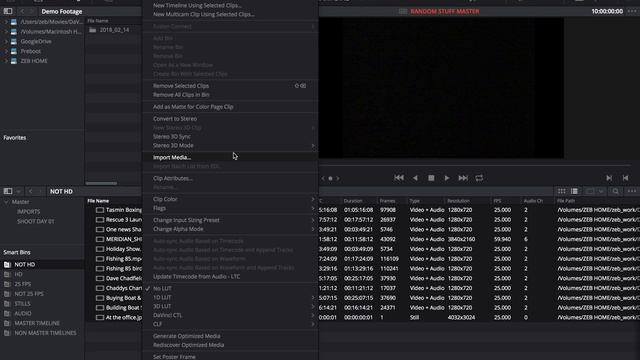Go back in media storage browser history
The image size is (640, 360).
pos(22,11)
